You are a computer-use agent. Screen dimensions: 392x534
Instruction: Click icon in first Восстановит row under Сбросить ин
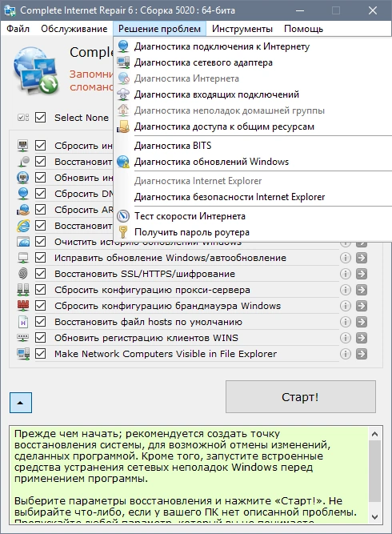pyautogui.click(x=23, y=162)
